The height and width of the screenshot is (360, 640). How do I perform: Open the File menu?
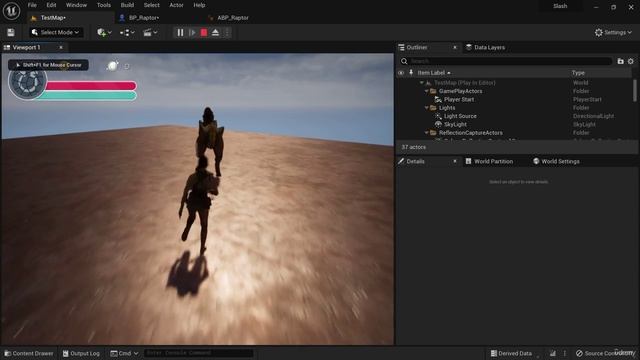(x=32, y=5)
